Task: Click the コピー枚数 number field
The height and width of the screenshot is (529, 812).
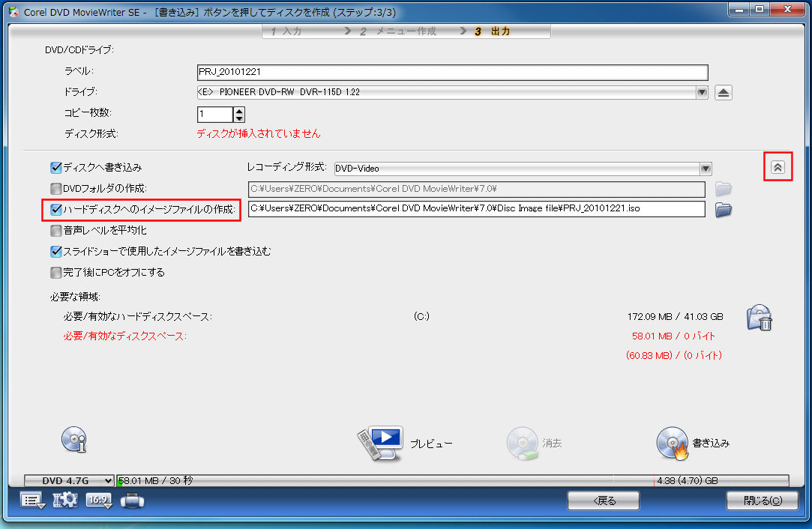Action: coord(215,115)
